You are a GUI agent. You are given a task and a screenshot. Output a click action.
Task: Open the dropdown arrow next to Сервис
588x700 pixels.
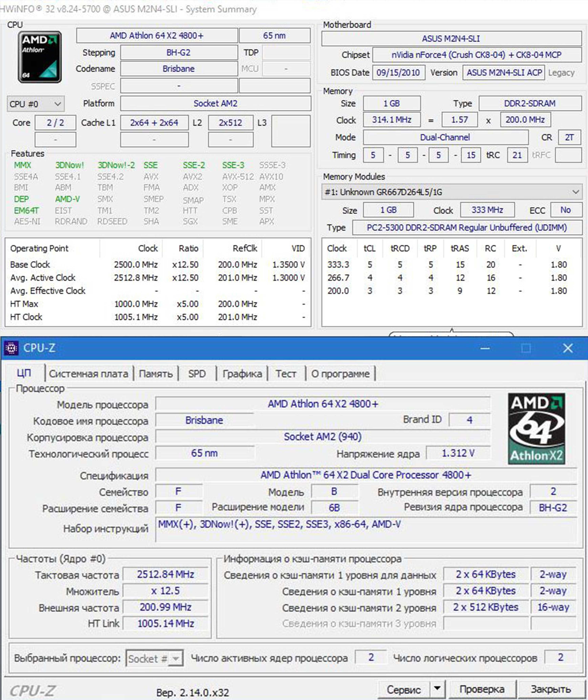pyautogui.click(x=437, y=689)
